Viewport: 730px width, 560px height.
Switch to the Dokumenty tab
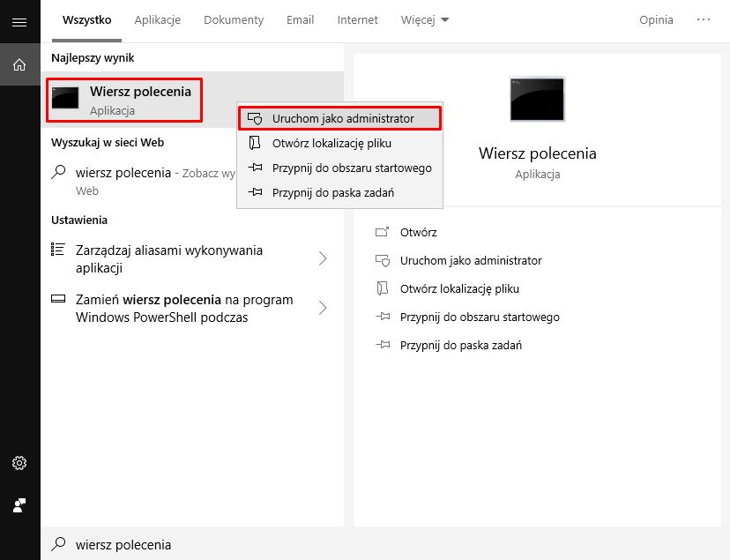pos(234,20)
